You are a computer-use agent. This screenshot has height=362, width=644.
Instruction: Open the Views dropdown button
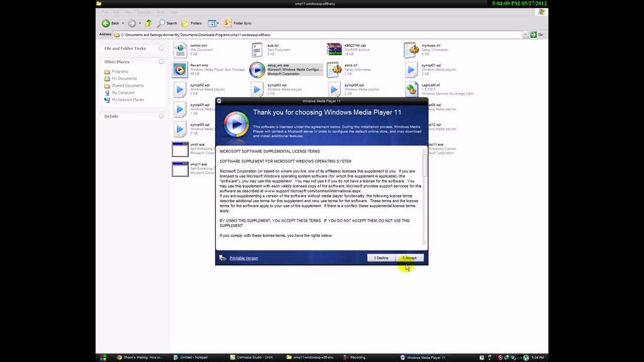pos(212,23)
